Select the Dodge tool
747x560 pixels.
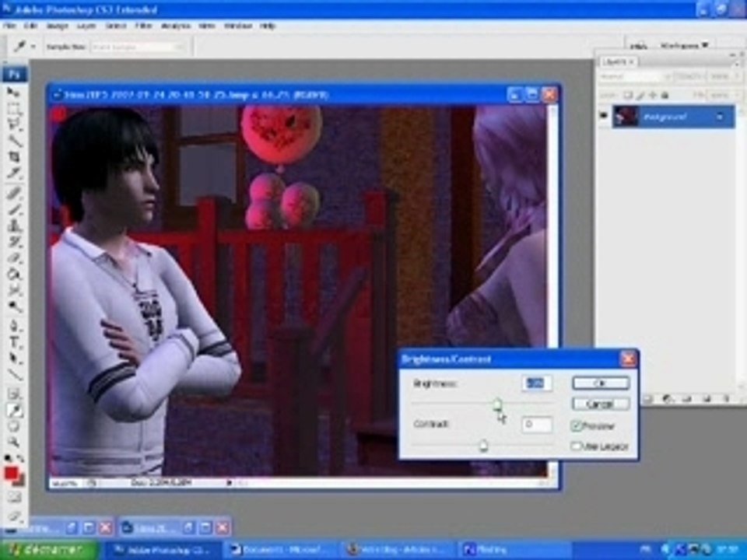(14, 306)
